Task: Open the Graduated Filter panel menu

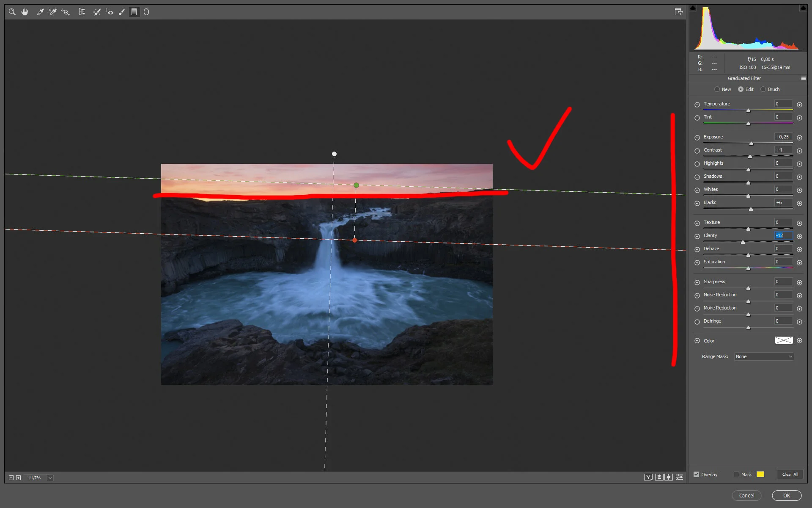Action: (x=803, y=78)
